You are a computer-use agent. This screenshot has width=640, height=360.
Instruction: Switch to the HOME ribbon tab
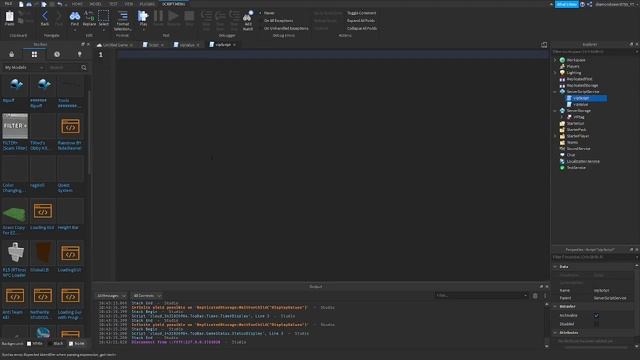[77, 4]
